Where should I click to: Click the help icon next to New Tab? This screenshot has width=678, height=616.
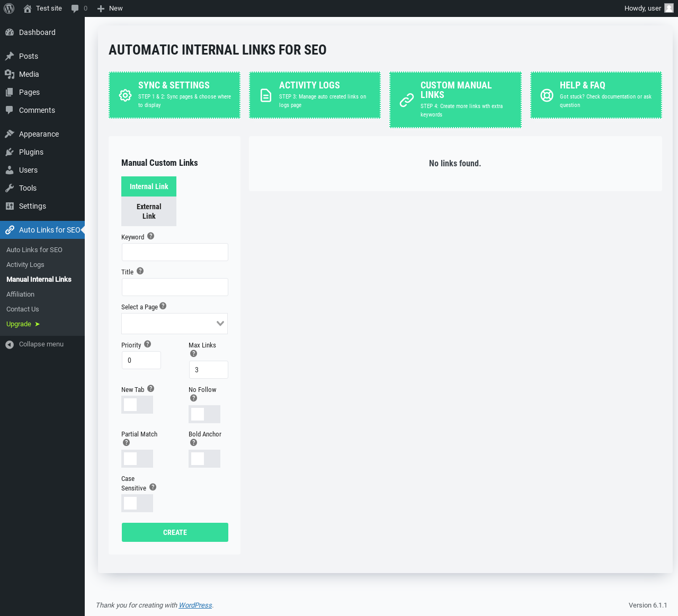(x=151, y=389)
